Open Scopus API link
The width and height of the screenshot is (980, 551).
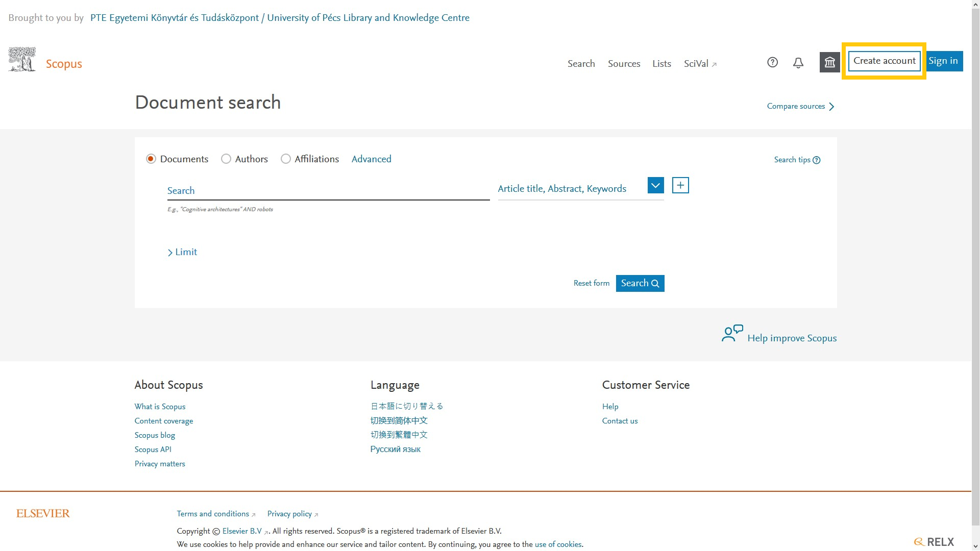pos(153,449)
